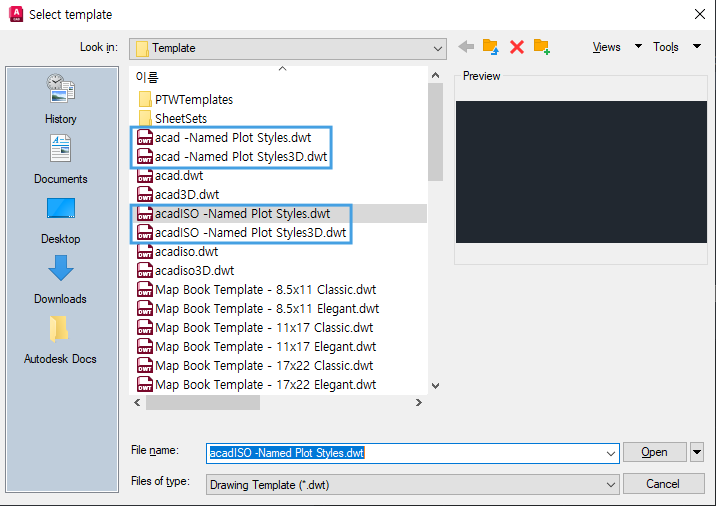Click the file list scroll up arrow
The height and width of the screenshot is (506, 716).
(435, 76)
